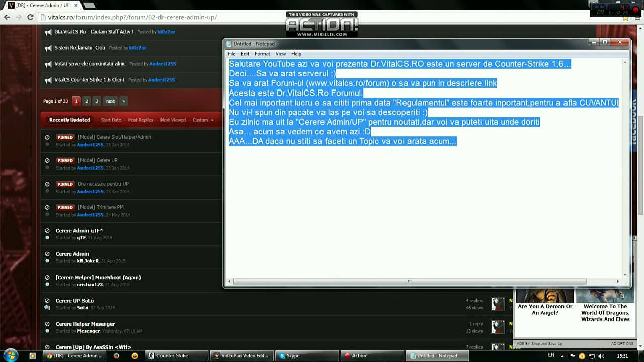This screenshot has width=644, height=362.
Task: Open topic '[Cerere Helper] MineShoot (Again)'
Action: coord(98,277)
